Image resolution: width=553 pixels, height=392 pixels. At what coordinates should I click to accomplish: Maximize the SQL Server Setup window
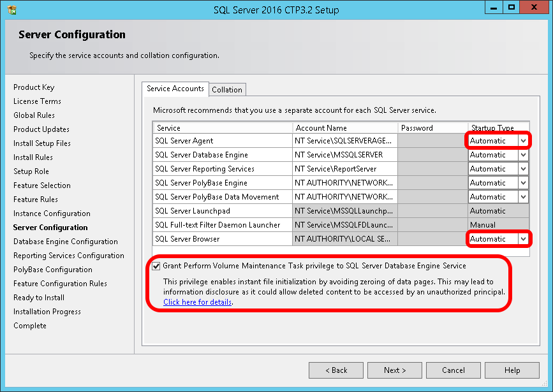point(511,8)
